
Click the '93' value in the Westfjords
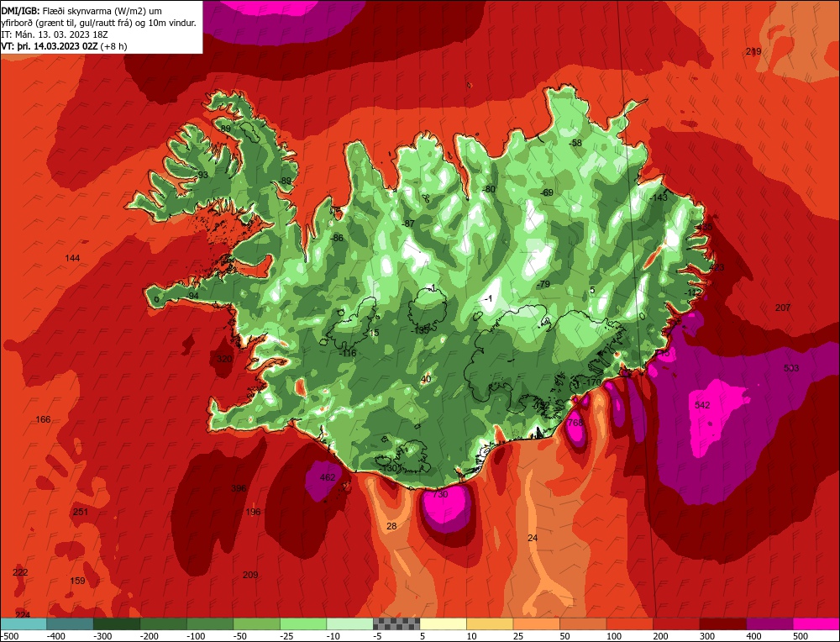(x=203, y=176)
